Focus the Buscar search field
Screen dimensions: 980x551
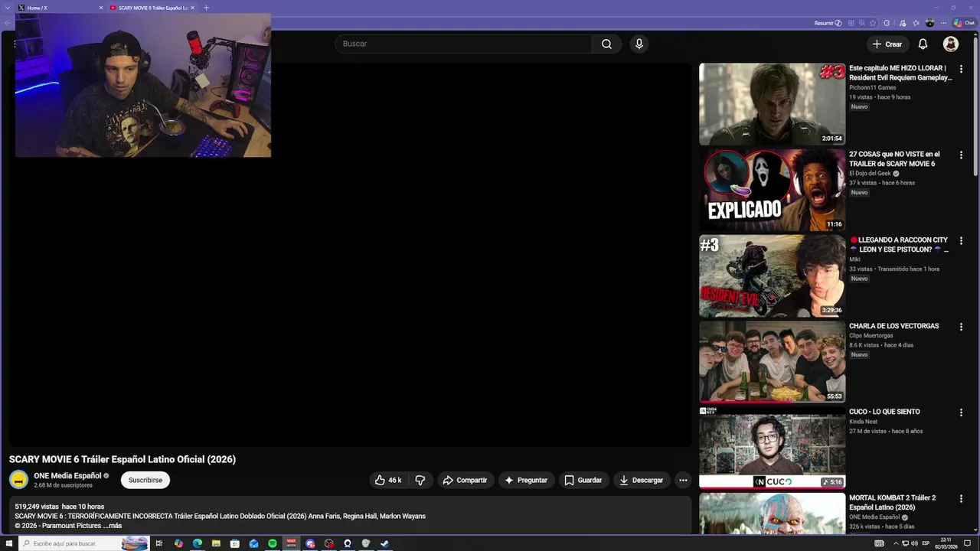tap(463, 44)
